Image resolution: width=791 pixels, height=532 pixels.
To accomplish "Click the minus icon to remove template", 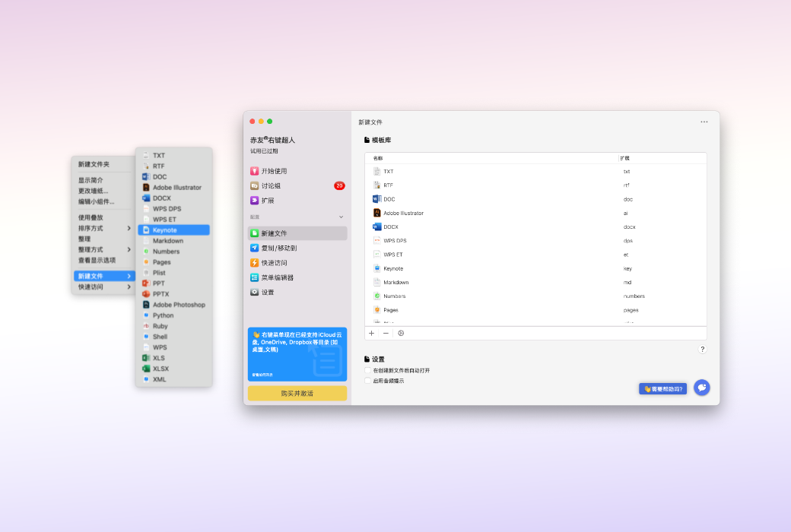I will 386,333.
